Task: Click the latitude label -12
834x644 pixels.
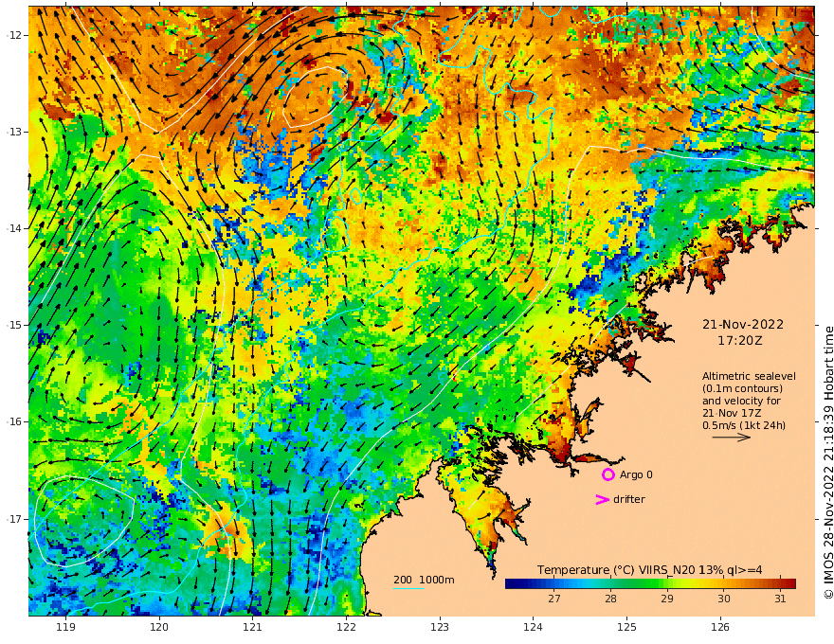Action: click(x=14, y=35)
